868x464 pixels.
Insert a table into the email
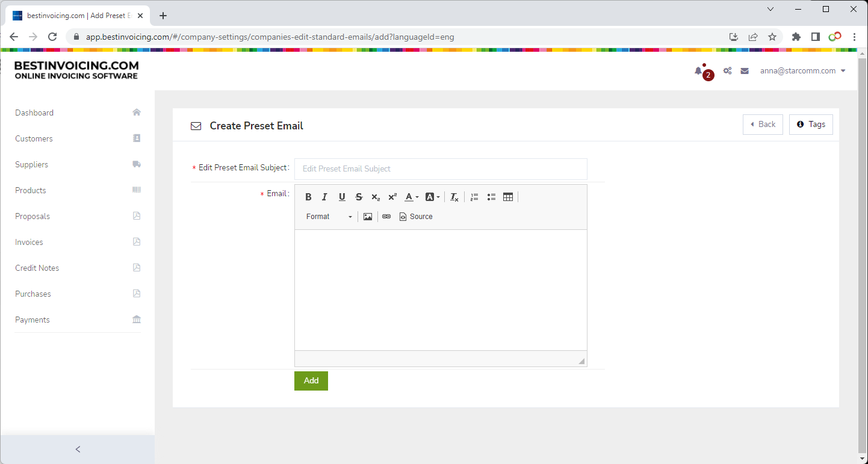point(508,197)
